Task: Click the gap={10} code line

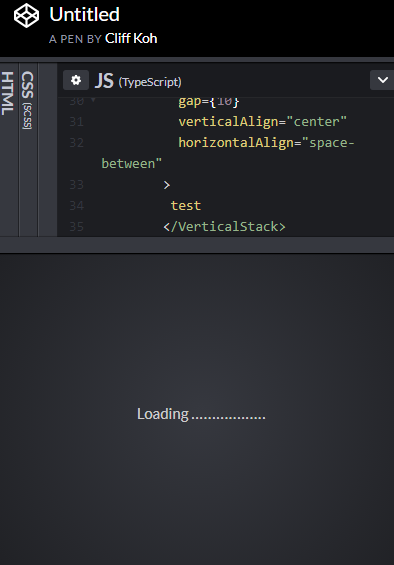Action: 208,101
